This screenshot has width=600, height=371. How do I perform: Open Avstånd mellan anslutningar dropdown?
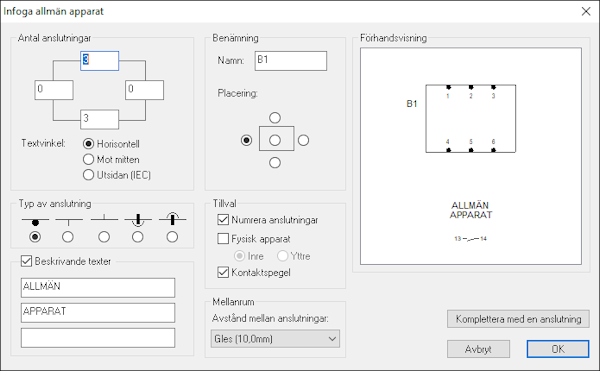pyautogui.click(x=275, y=339)
